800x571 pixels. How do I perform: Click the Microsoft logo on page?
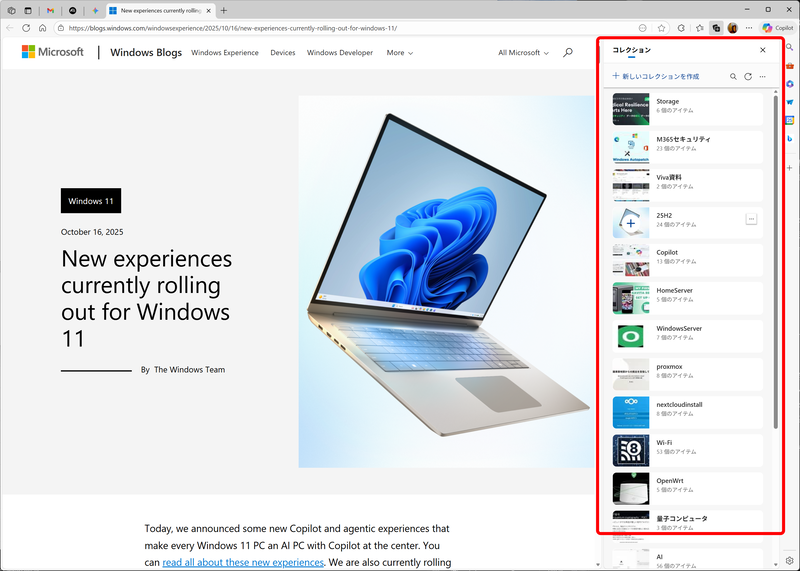(x=53, y=52)
